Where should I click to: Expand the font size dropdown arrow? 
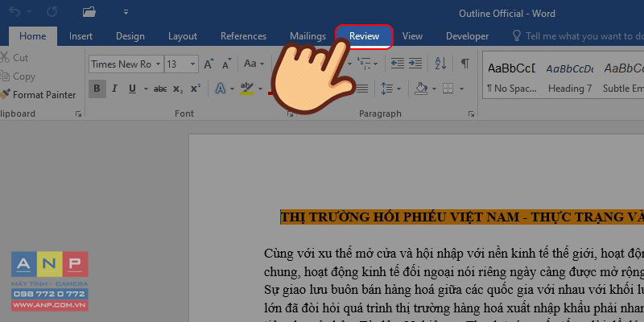click(193, 64)
